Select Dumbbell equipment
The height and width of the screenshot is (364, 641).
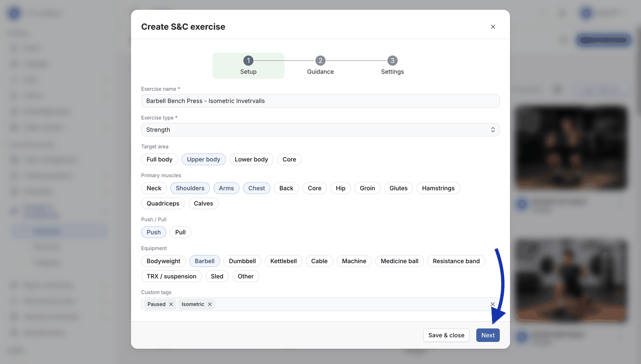coord(242,261)
